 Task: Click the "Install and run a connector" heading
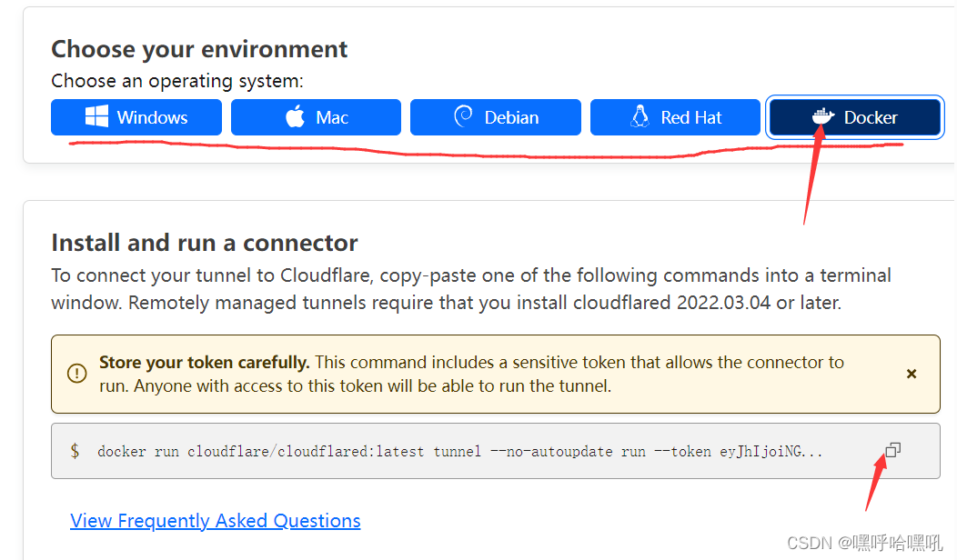[x=205, y=243]
